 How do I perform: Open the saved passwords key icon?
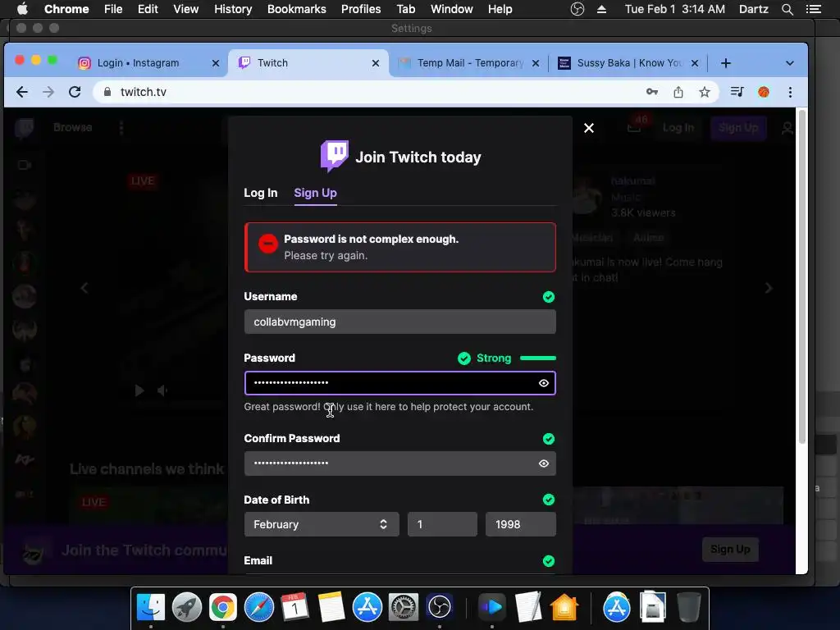[x=652, y=92]
